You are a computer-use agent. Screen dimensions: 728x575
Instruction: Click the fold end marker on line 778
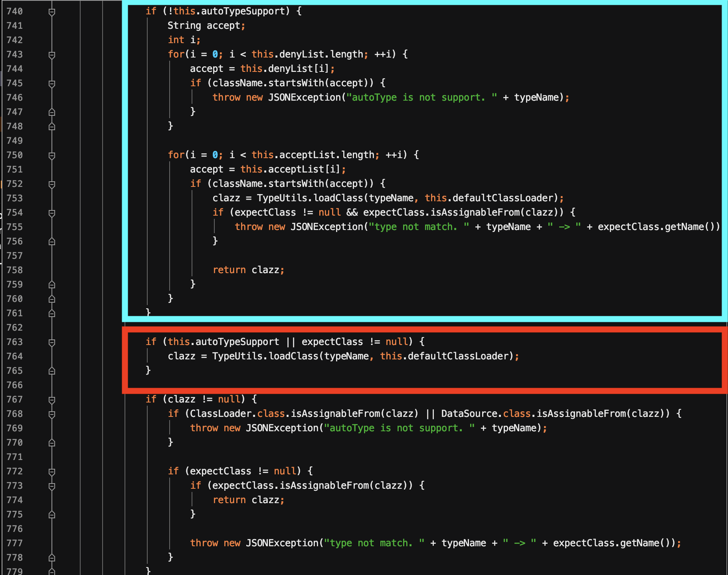click(51, 558)
